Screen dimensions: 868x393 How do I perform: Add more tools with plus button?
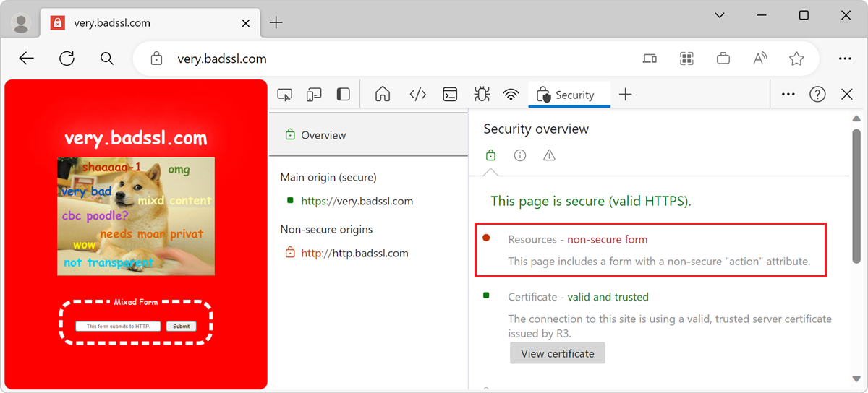[626, 95]
